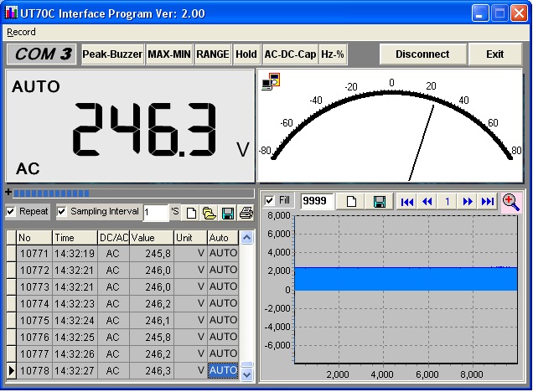Click the analog meter needle gauge
The width and height of the screenshot is (533, 392).
391,126
